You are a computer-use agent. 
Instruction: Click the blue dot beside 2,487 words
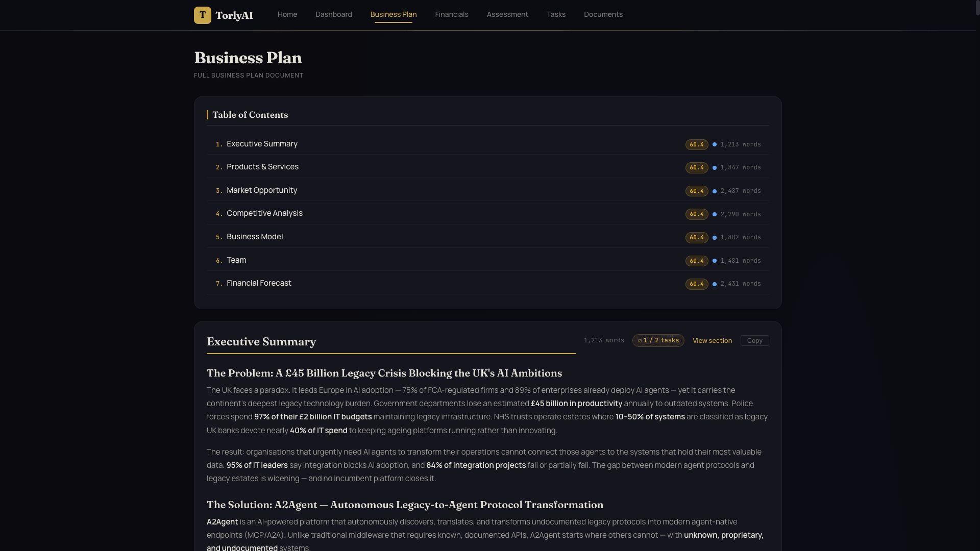pos(715,191)
